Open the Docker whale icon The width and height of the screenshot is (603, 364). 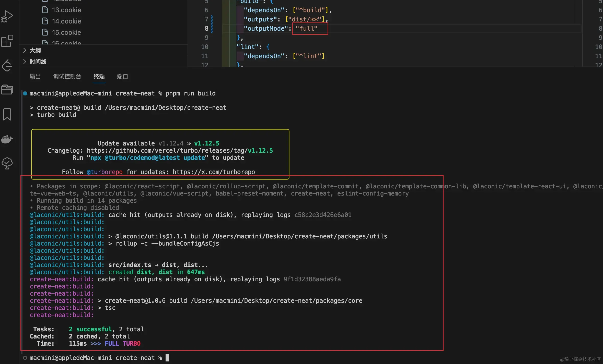pos(7,139)
